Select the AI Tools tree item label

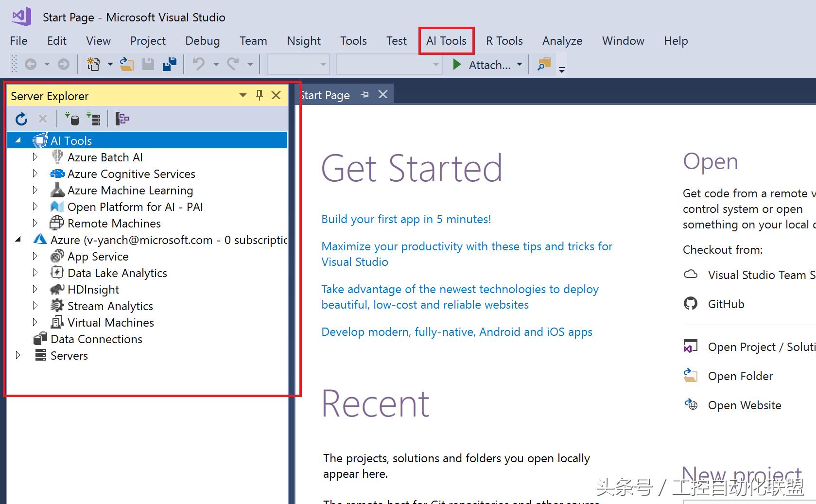pyautogui.click(x=71, y=140)
